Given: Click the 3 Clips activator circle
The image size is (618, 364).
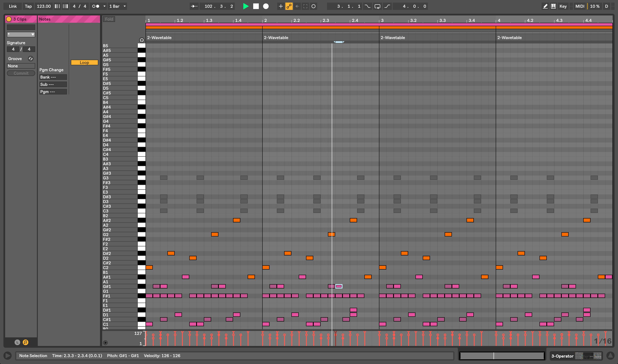Looking at the screenshot, I should tap(9, 19).
